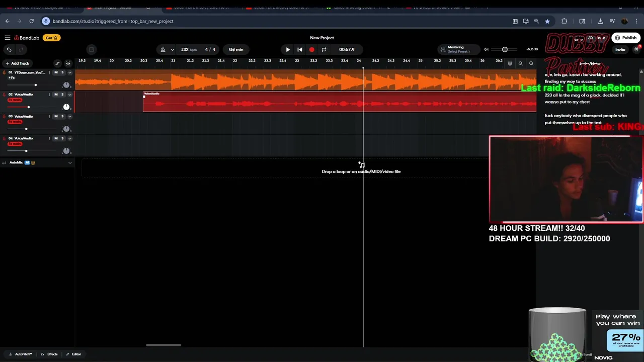Change the 4 / 4 time signature
This screenshot has height=362, width=644.
[210, 49]
